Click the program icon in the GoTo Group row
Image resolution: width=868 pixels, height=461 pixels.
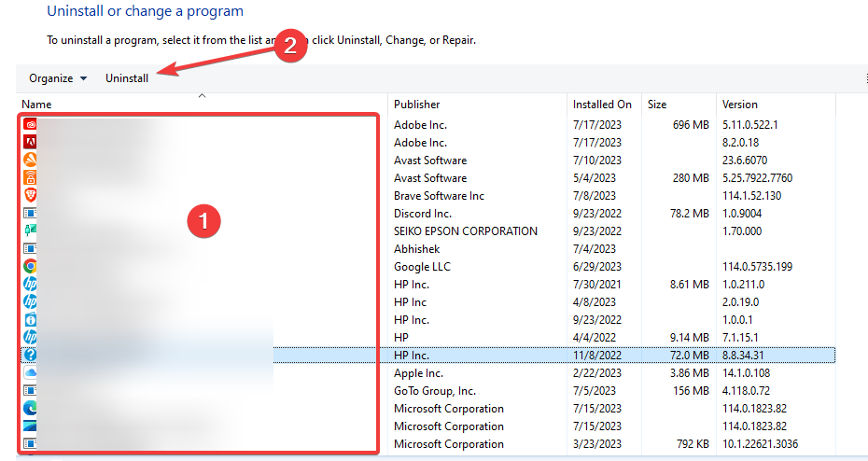point(30,391)
